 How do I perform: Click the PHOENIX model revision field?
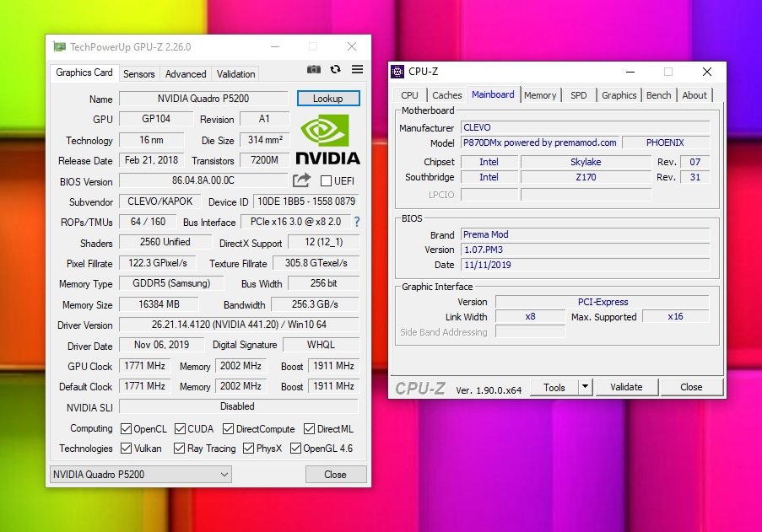tap(665, 142)
